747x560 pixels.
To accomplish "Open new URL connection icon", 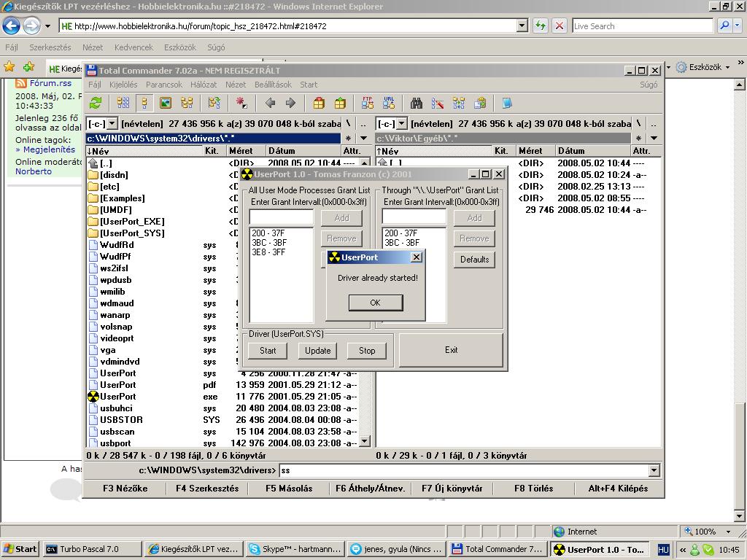I will coord(389,103).
